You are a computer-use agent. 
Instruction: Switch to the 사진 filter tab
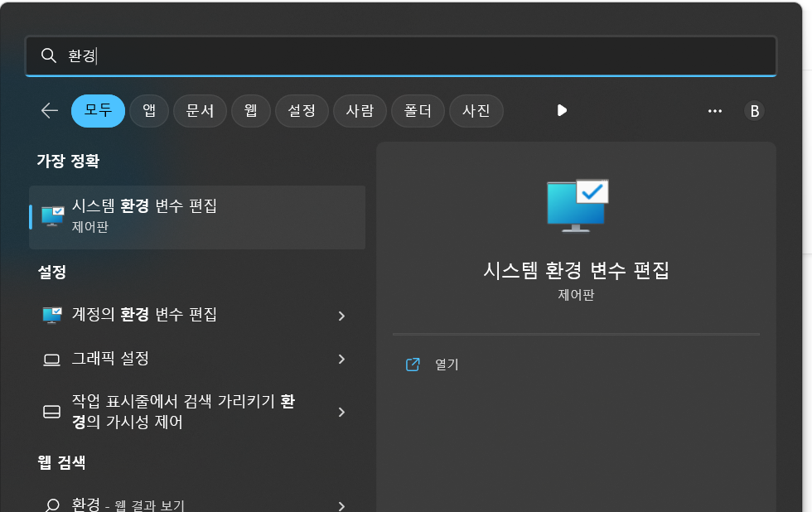476,110
